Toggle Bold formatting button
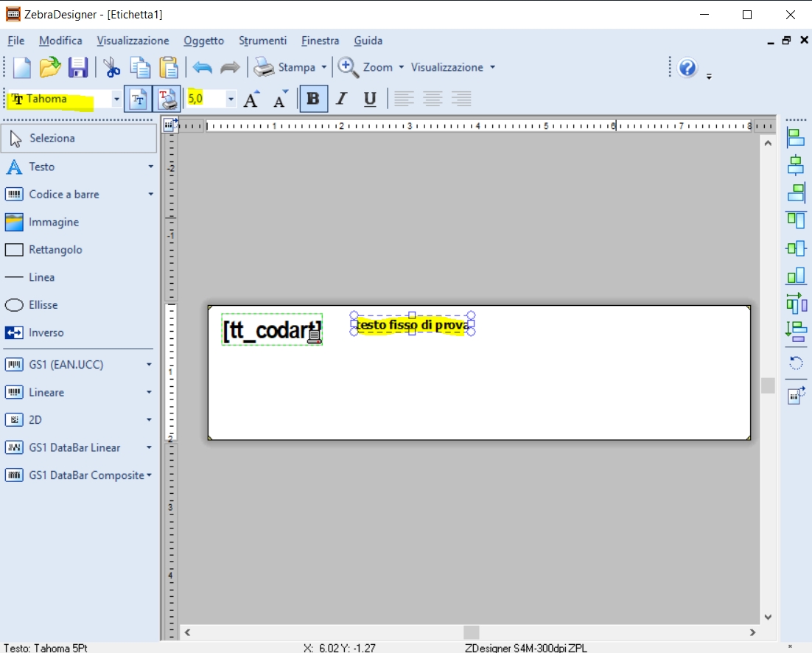Screen dimensions: 812x653 point(313,99)
